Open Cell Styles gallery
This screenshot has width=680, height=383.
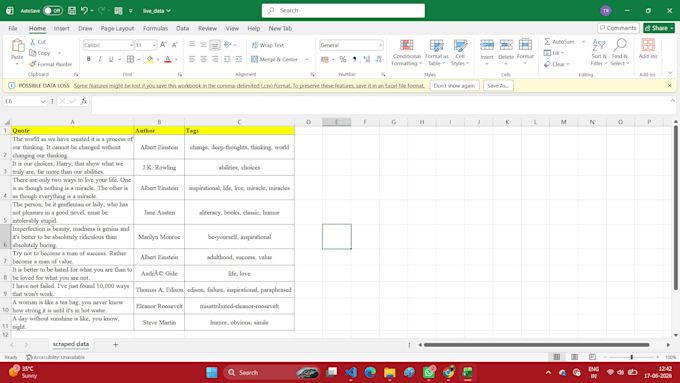click(460, 52)
